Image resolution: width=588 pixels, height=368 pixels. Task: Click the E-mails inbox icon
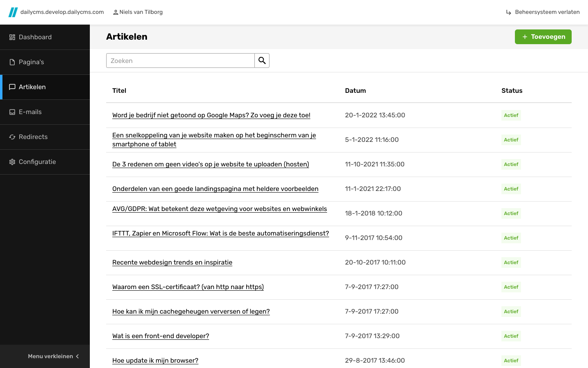tap(12, 112)
